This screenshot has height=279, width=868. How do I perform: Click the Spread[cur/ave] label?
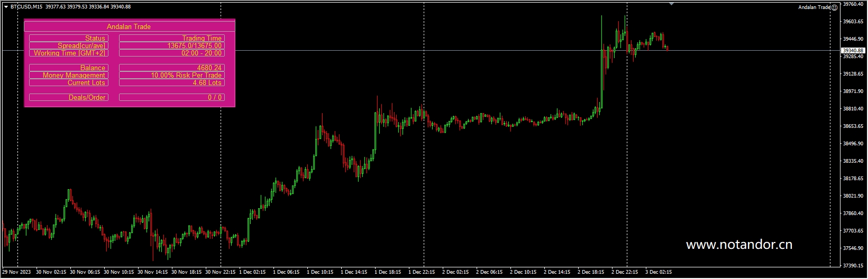pos(69,45)
